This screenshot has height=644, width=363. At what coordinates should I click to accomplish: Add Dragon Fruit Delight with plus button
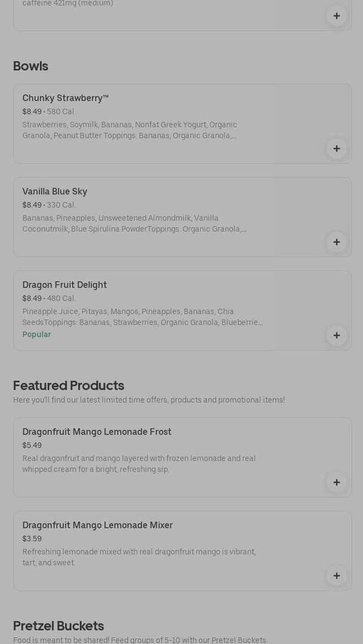click(x=337, y=335)
